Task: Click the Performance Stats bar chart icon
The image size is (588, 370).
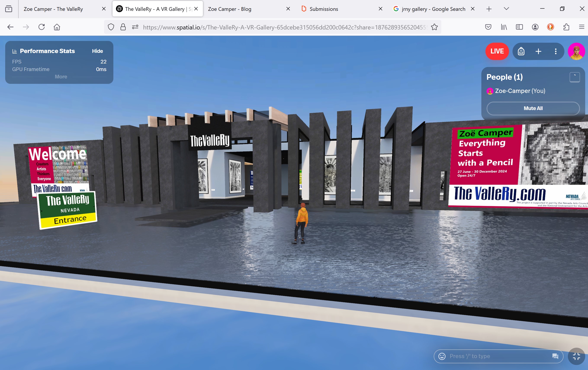Action: point(15,51)
